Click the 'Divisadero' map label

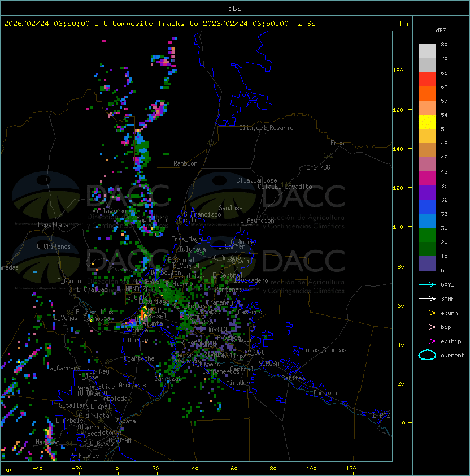point(251,280)
